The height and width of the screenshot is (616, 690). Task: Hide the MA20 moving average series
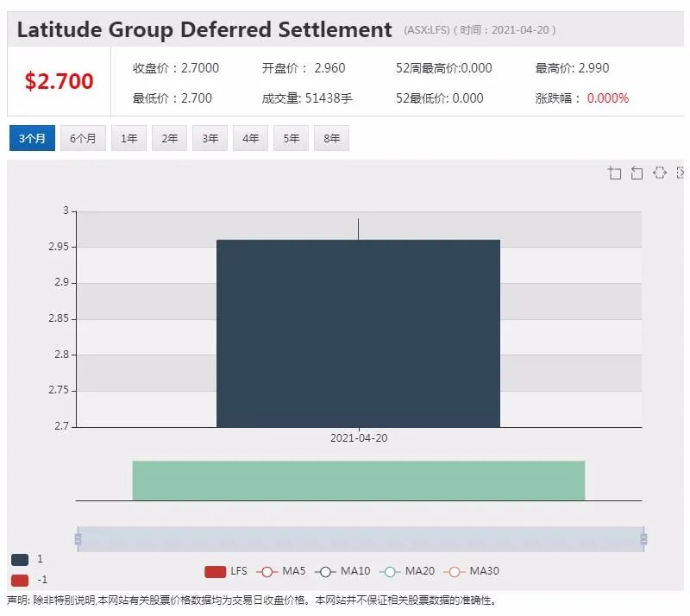point(407,571)
